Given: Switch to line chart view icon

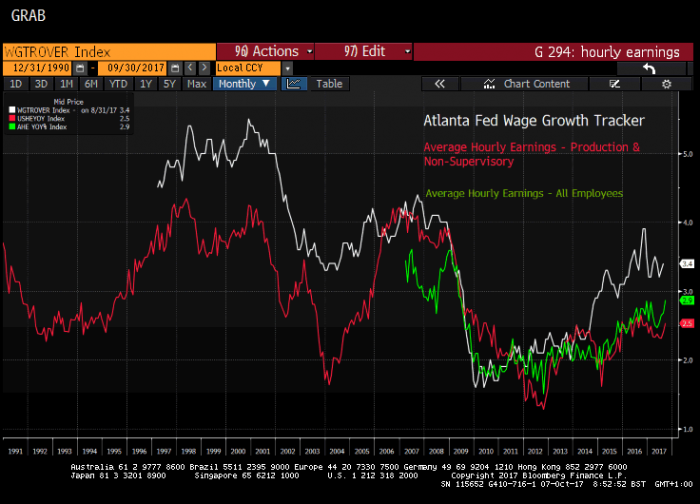Looking at the screenshot, I should click(x=294, y=84).
